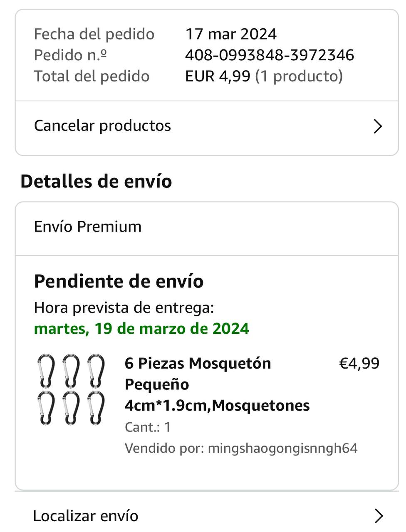406x532 pixels.
Task: Click the order date 17 mar 2024
Action: coord(231,34)
